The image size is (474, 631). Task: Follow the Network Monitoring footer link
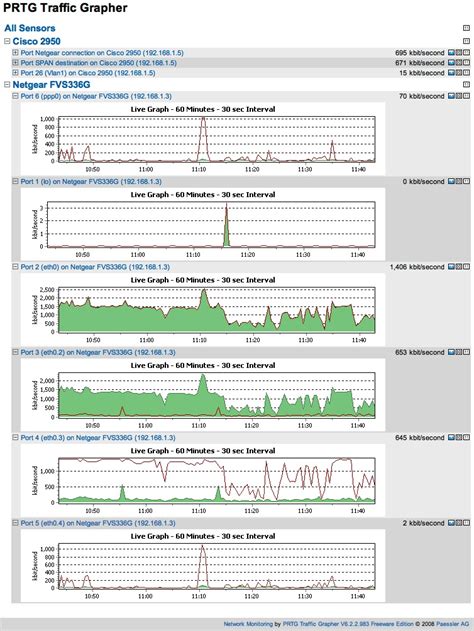(248, 624)
